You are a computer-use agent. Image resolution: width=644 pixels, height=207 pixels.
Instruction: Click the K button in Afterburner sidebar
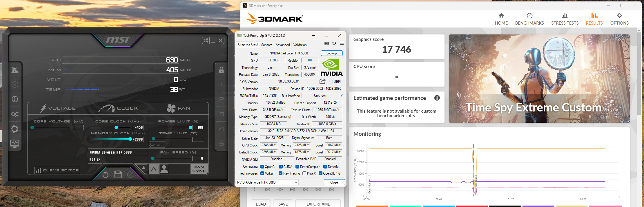coord(15,85)
